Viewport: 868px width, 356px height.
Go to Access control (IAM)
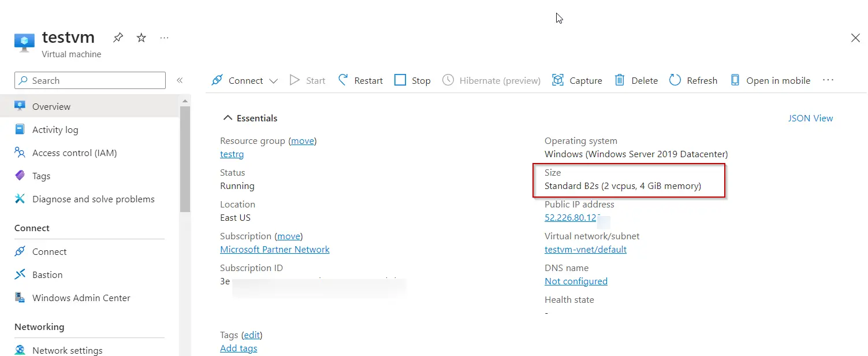(74, 153)
